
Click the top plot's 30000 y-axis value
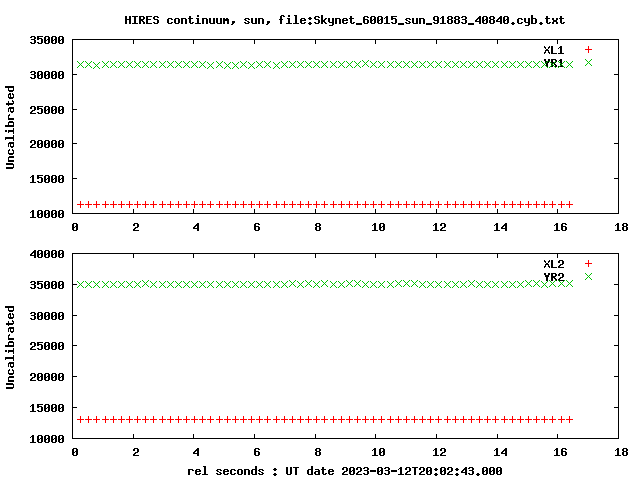(x=47, y=75)
